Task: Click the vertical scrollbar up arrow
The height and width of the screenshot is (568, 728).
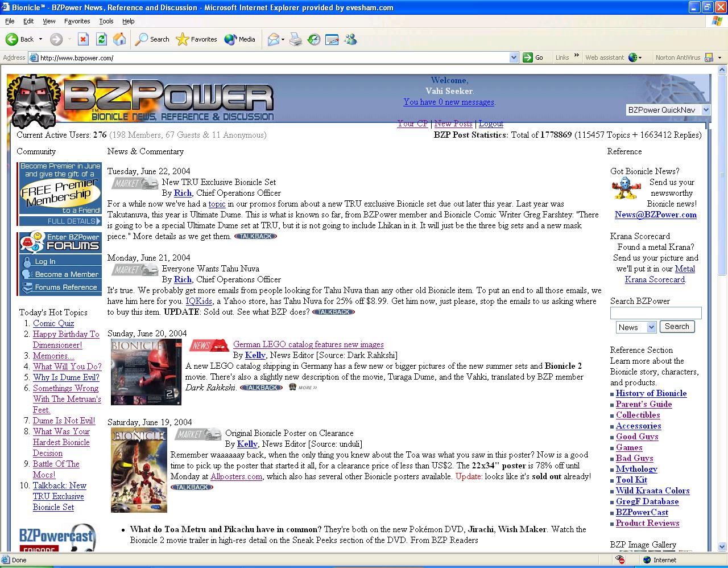Action: coord(722,71)
